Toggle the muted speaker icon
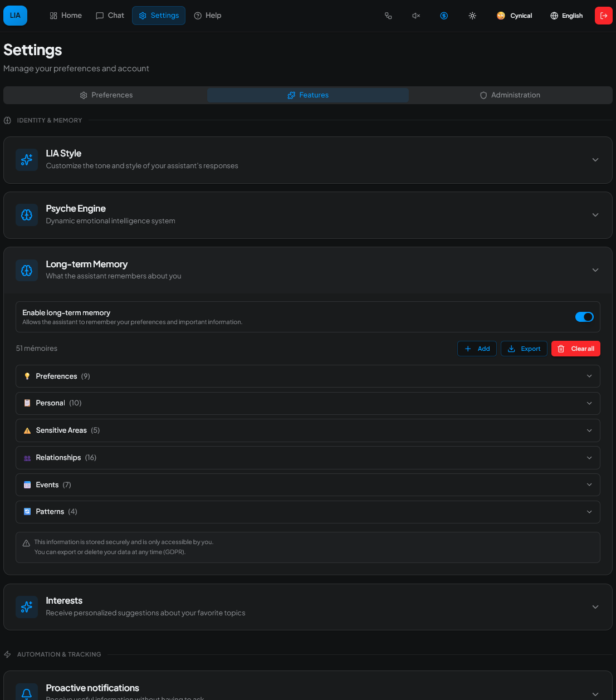This screenshot has height=700, width=616. 416,16
